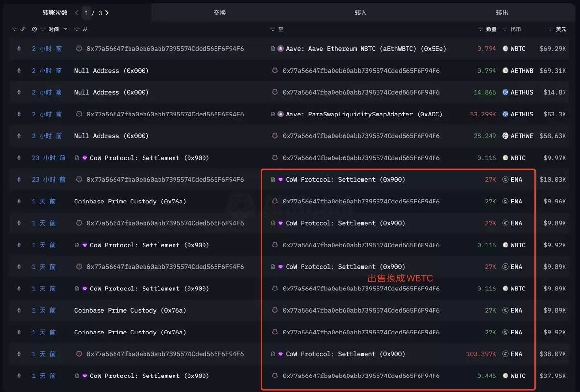Image resolution: width=580 pixels, height=392 pixels.
Task: Open the 数量 column filter icon
Action: coord(480,29)
